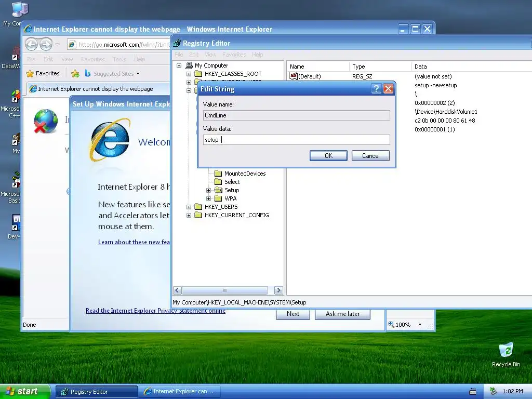Switch to Internet Explorer taskbar button
Image resolution: width=532 pixels, height=399 pixels.
pos(181,392)
